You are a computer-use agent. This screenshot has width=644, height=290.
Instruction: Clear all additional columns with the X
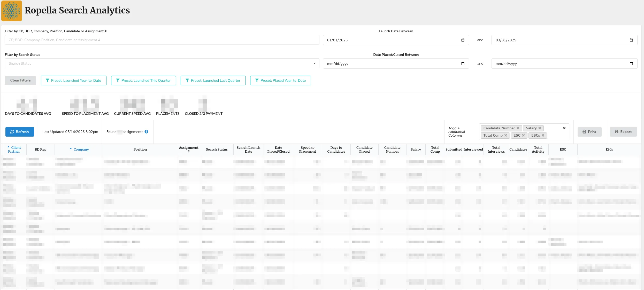564,128
